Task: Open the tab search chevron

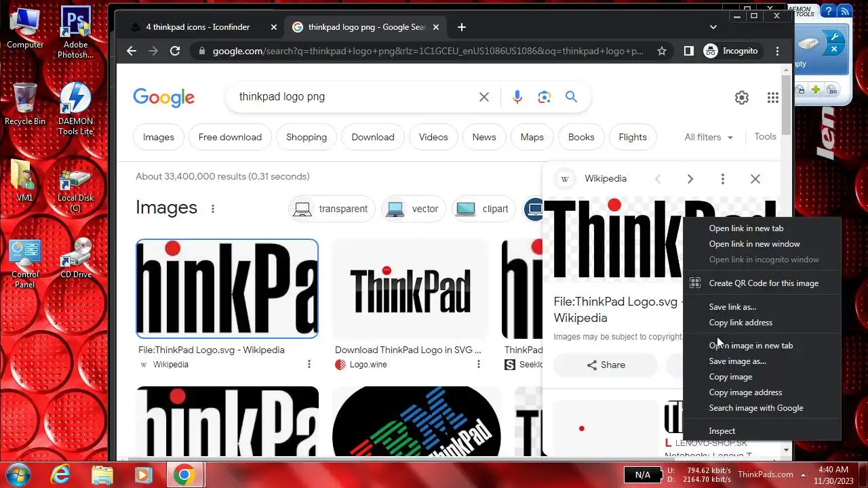Action: click(x=713, y=27)
